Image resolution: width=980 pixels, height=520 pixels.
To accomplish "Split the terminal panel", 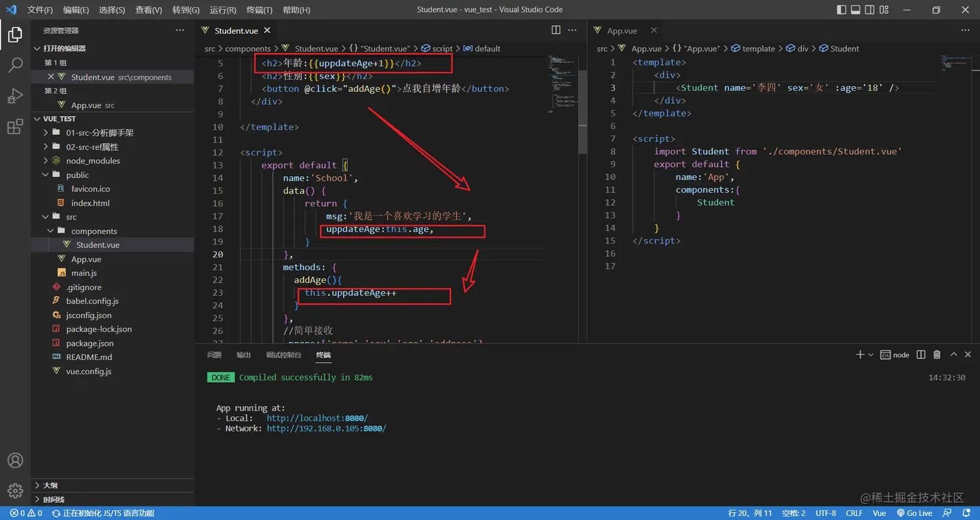I will click(x=922, y=354).
